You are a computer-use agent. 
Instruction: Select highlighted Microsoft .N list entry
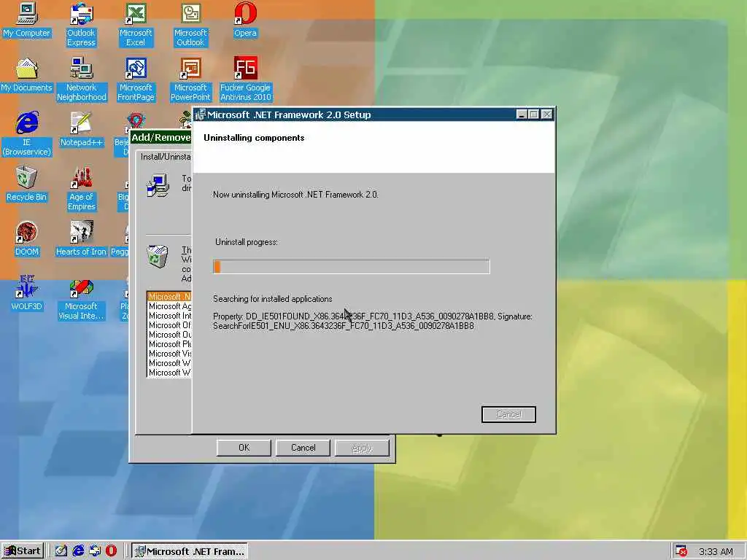tap(169, 297)
